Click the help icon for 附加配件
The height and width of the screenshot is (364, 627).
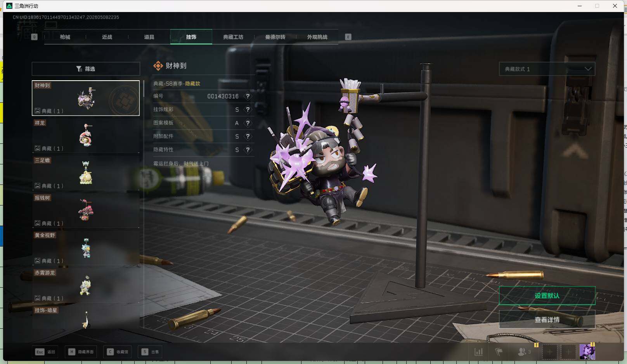pos(248,136)
